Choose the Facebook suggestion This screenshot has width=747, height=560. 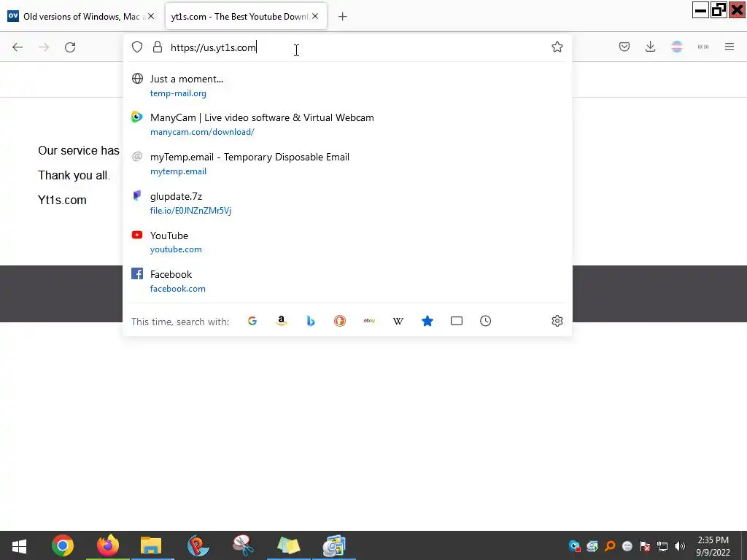[347, 281]
